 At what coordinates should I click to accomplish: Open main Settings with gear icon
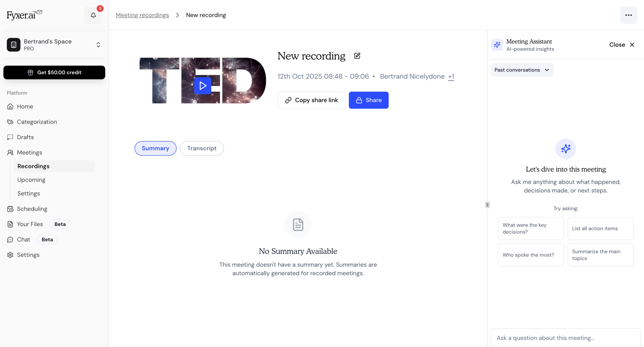click(x=28, y=255)
